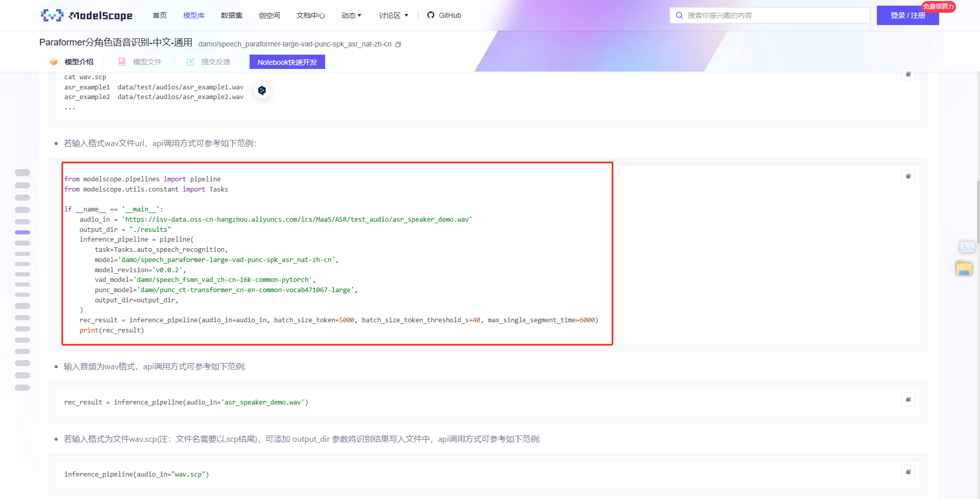Go to 首页 in the navigation
This screenshot has height=499, width=980.
(160, 15)
